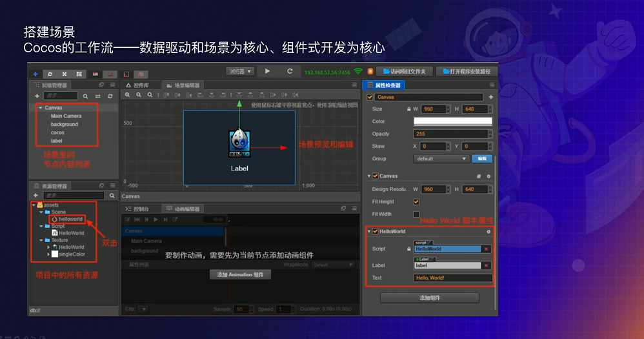Screen dimensions: 644x339
Task: Open the browser preview platform dropdown
Action: point(240,72)
